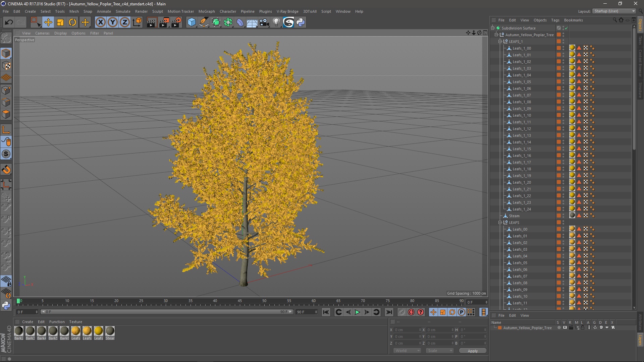Collapse the LEAFS_1 group
This screenshot has width=644, height=362.
point(500,42)
